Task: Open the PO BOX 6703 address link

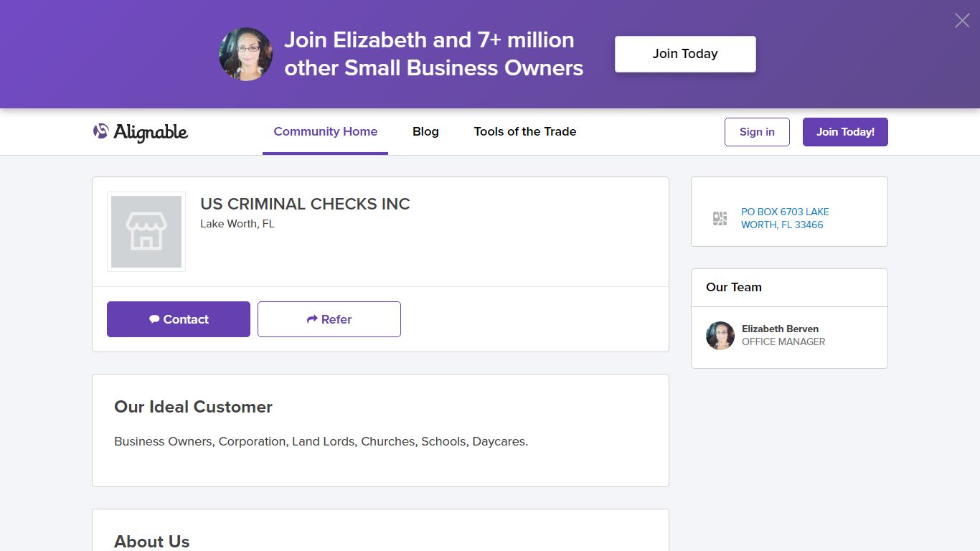Action: pos(785,218)
